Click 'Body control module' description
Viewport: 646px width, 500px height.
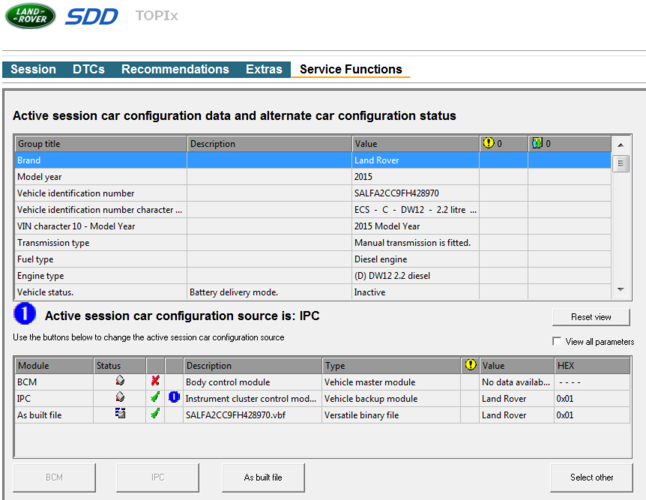pyautogui.click(x=228, y=382)
